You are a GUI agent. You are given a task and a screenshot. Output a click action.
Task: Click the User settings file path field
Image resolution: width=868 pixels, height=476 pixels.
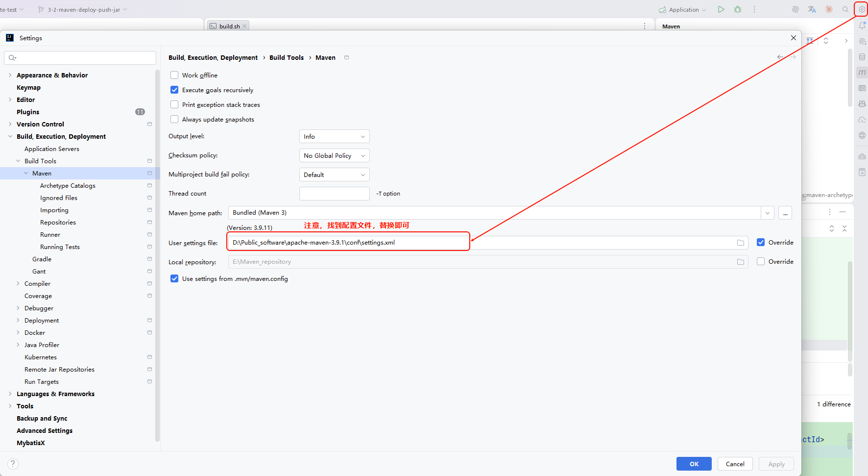click(488, 243)
